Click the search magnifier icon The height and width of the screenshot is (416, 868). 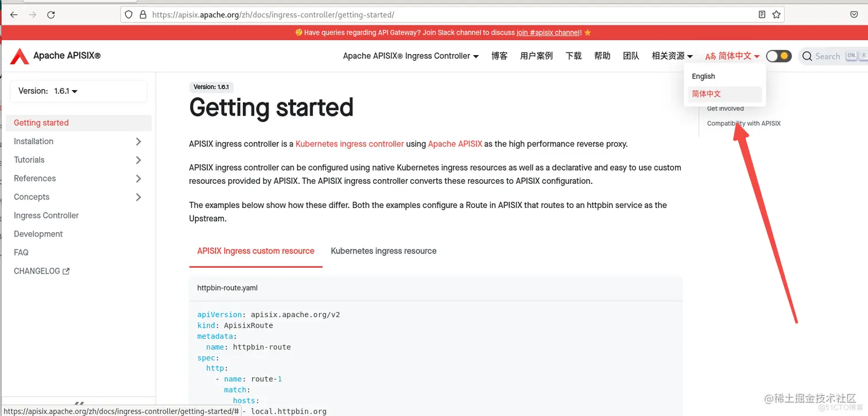coord(807,56)
